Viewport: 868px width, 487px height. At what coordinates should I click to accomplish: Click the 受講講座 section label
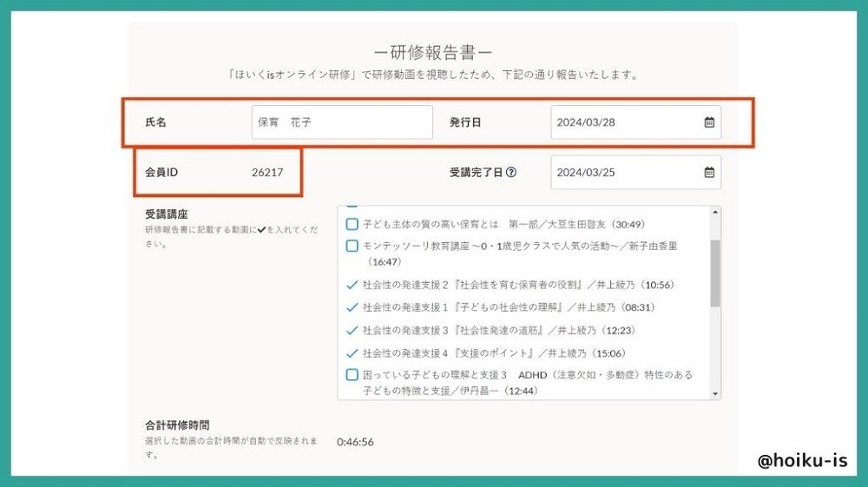pos(167,214)
